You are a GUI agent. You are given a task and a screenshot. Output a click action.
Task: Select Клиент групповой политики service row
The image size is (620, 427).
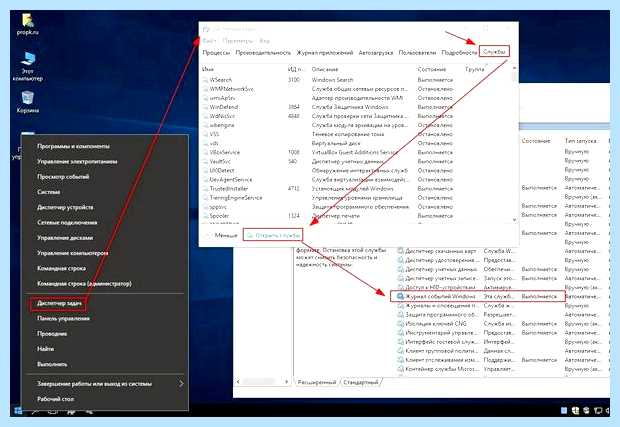tap(500, 351)
